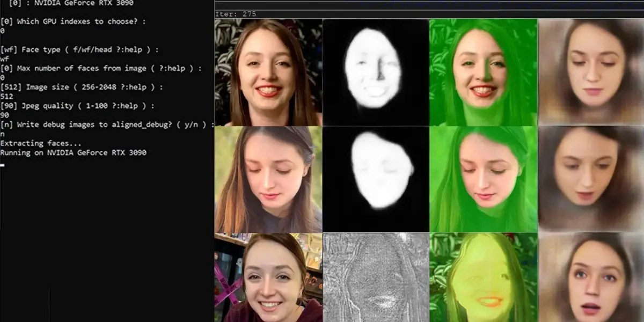Select the Image size prompt text
Viewport: 644px width, 322px height.
click(81, 87)
